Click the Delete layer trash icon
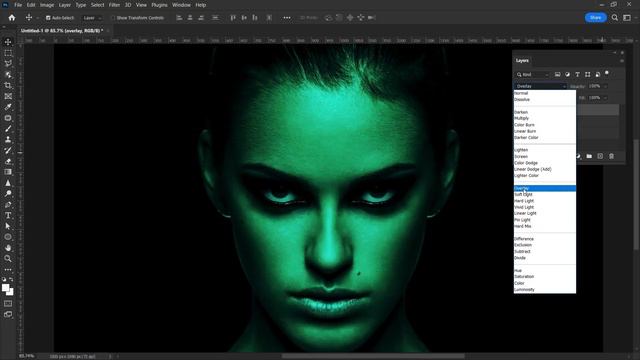 point(611,156)
